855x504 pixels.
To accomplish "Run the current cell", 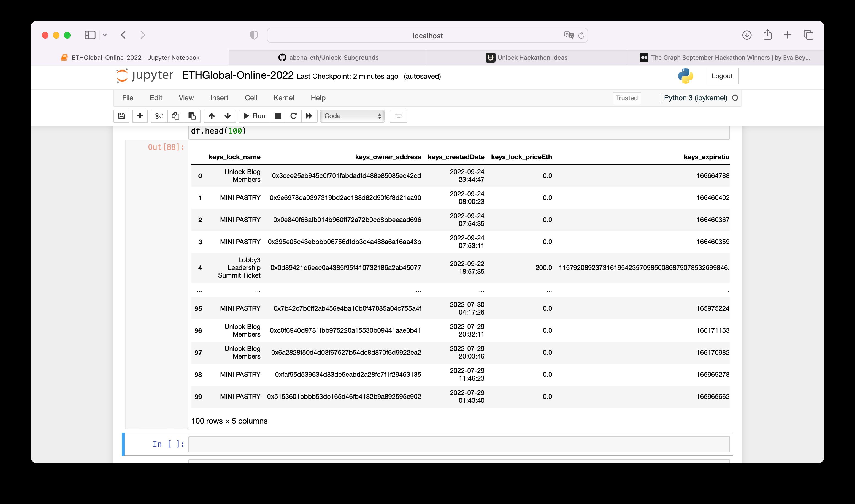I will point(255,116).
